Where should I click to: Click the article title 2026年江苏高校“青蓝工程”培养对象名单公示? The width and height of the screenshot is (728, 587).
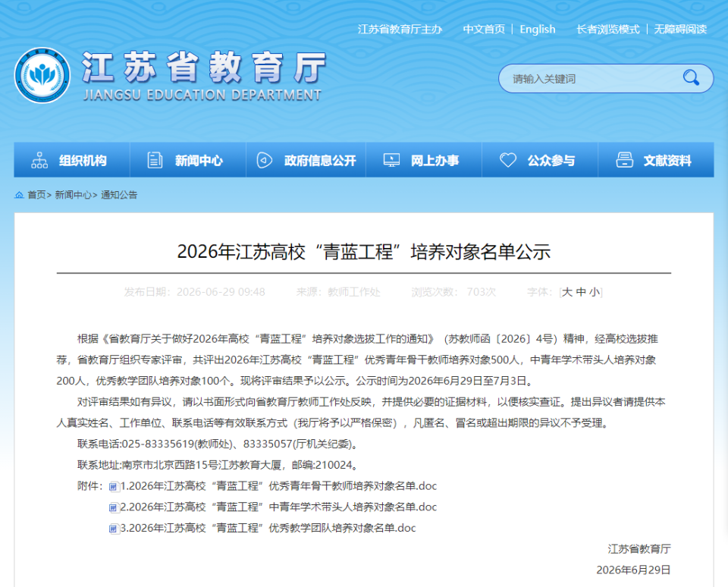(364, 252)
